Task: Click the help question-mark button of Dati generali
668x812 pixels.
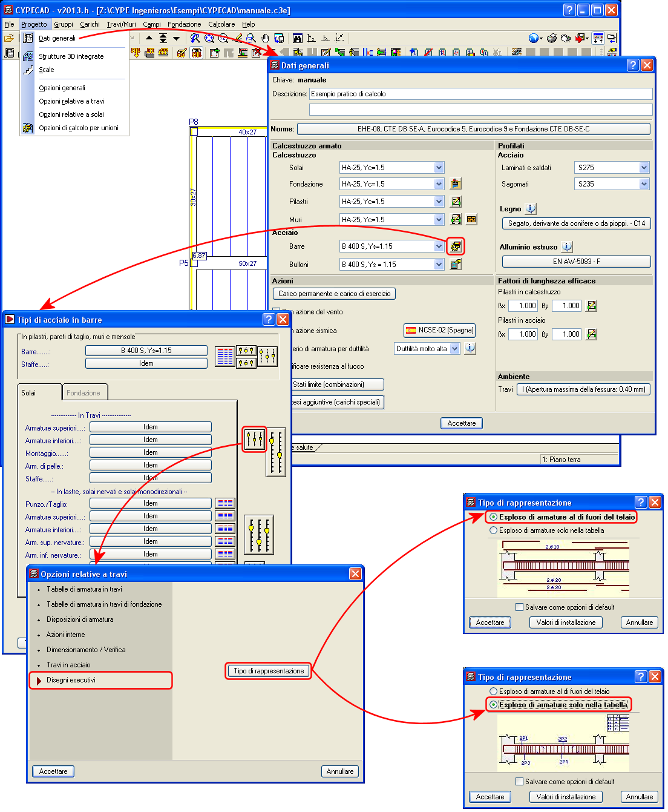Action: tap(633, 65)
